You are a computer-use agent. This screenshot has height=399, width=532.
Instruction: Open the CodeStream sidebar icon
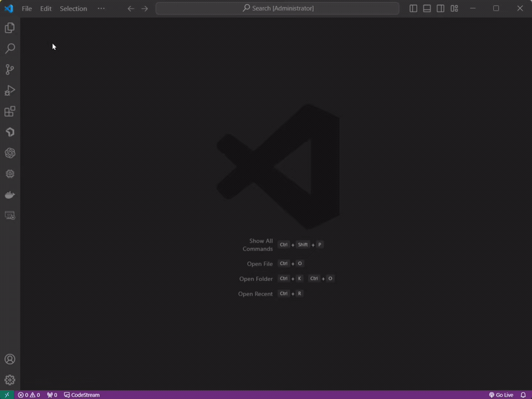(x=10, y=132)
